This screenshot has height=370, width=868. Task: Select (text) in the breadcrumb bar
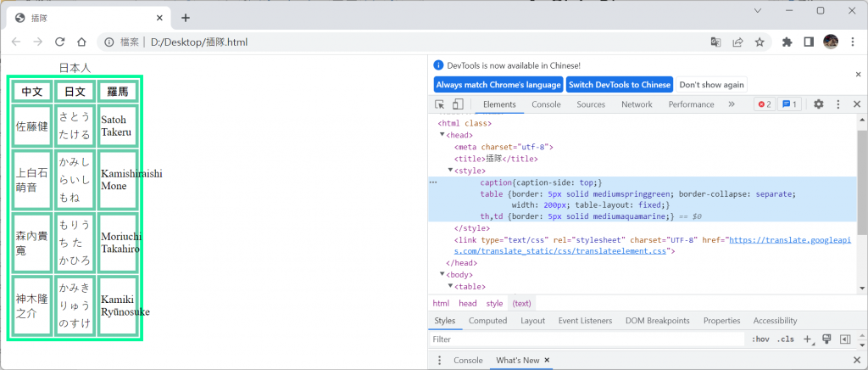522,304
